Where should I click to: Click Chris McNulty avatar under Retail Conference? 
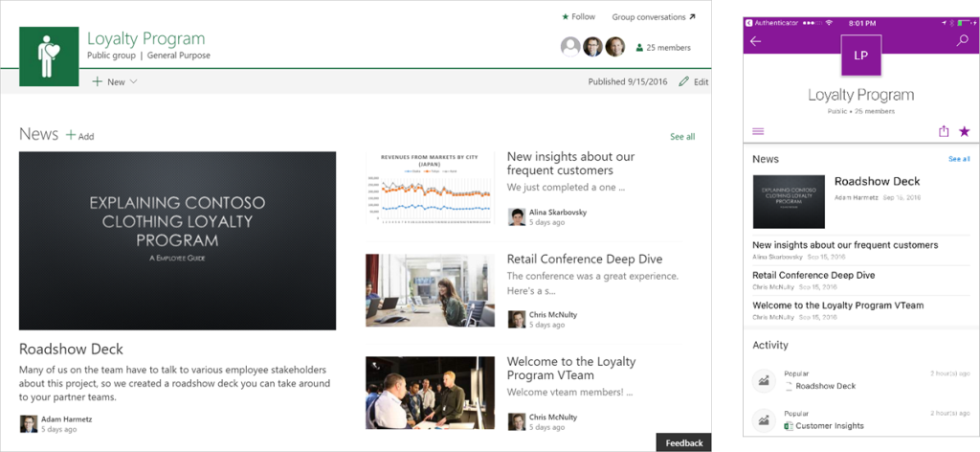coord(516,320)
